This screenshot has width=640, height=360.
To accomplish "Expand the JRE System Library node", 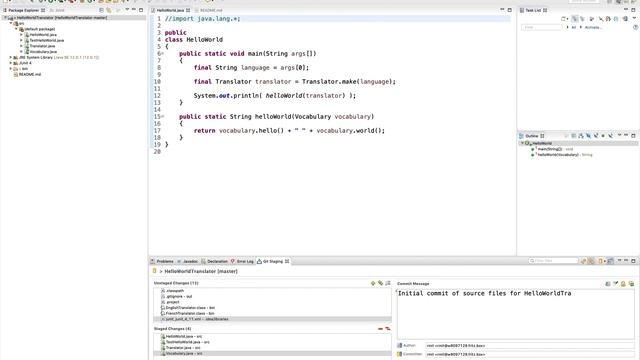I will coord(11,58).
